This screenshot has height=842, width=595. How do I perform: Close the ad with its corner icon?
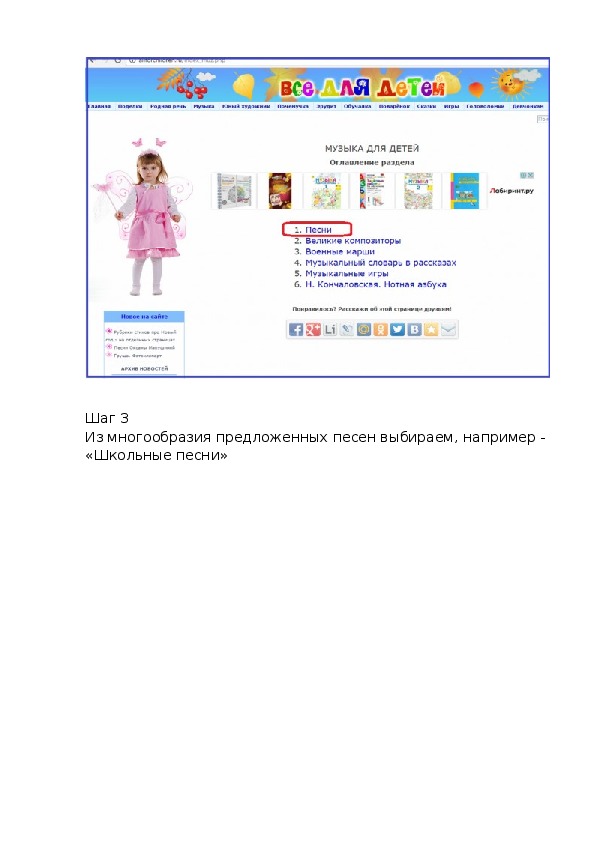point(531,175)
